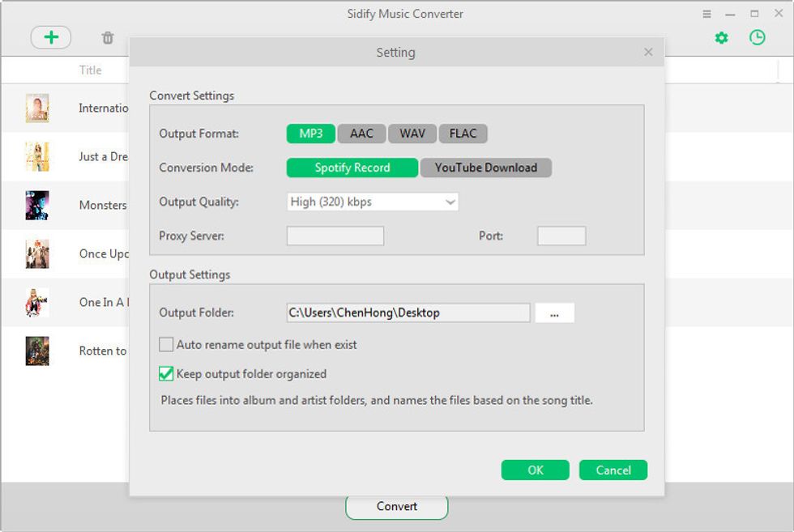This screenshot has width=794, height=532.
Task: Click the Port input field
Action: coord(561,236)
